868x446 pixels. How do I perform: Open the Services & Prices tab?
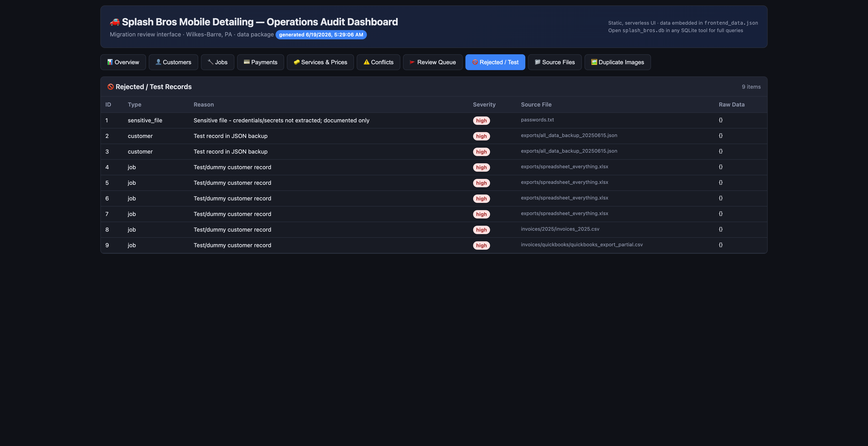click(320, 62)
